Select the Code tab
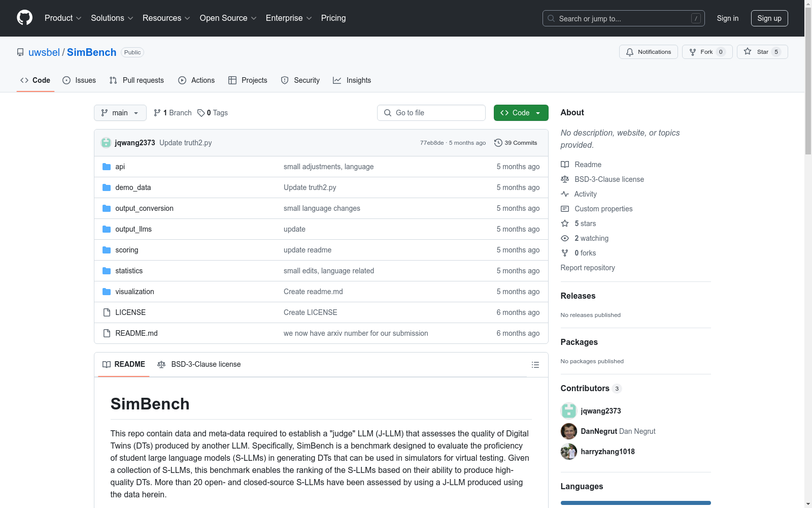The image size is (812, 508). [36, 80]
